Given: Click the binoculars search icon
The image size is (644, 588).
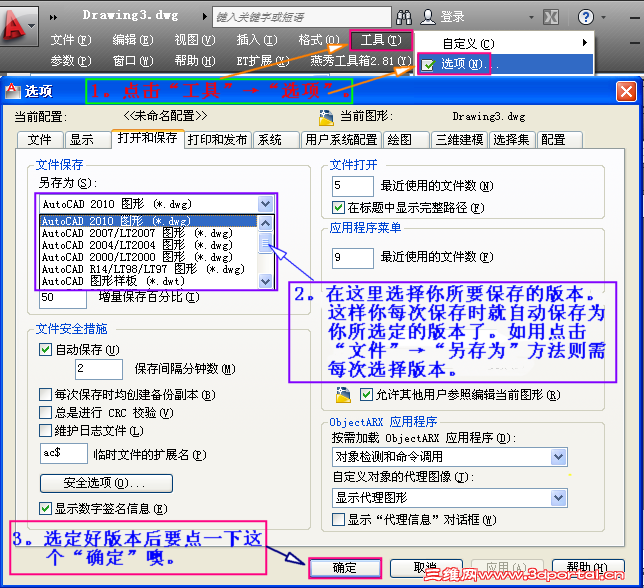Looking at the screenshot, I should [404, 17].
